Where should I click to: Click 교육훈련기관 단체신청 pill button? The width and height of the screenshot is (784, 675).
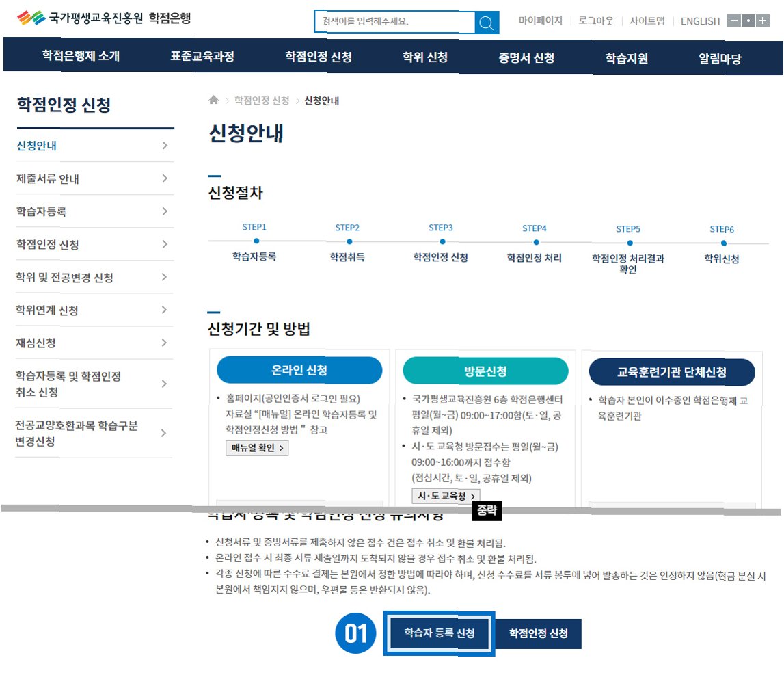pyautogui.click(x=672, y=372)
